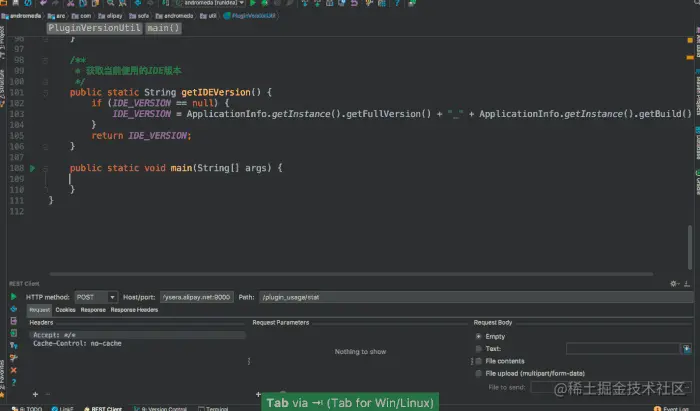Screen dimensions: 700x411
Task: Click the green Run button in top toolbar
Action: click(x=253, y=3)
